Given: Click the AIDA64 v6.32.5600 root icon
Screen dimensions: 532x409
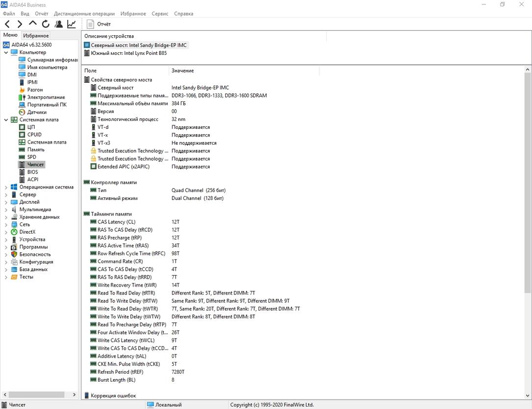Looking at the screenshot, I should coord(6,45).
